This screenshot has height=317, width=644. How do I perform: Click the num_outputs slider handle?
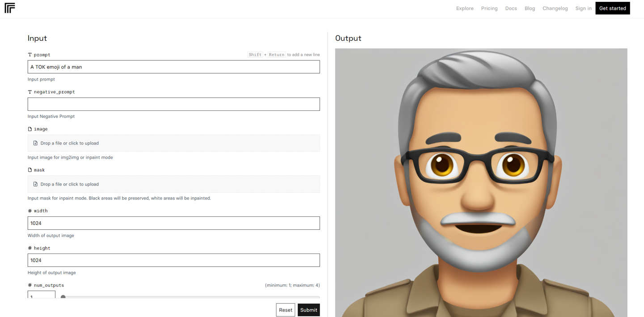[x=63, y=297]
